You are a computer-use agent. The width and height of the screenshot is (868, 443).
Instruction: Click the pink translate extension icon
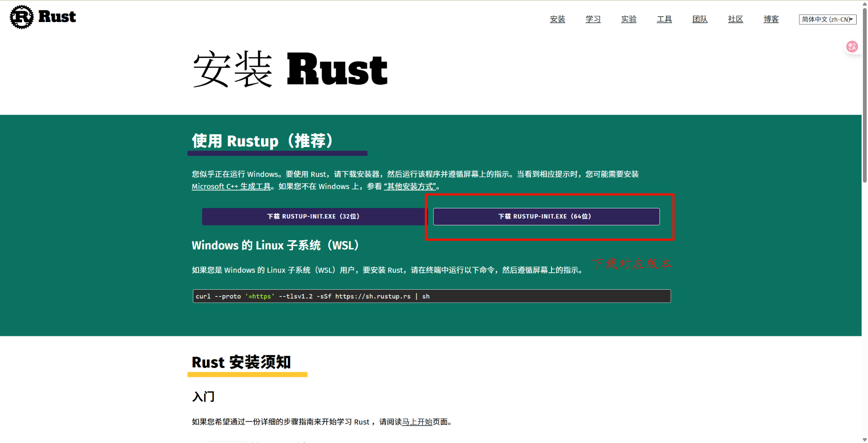tap(852, 47)
